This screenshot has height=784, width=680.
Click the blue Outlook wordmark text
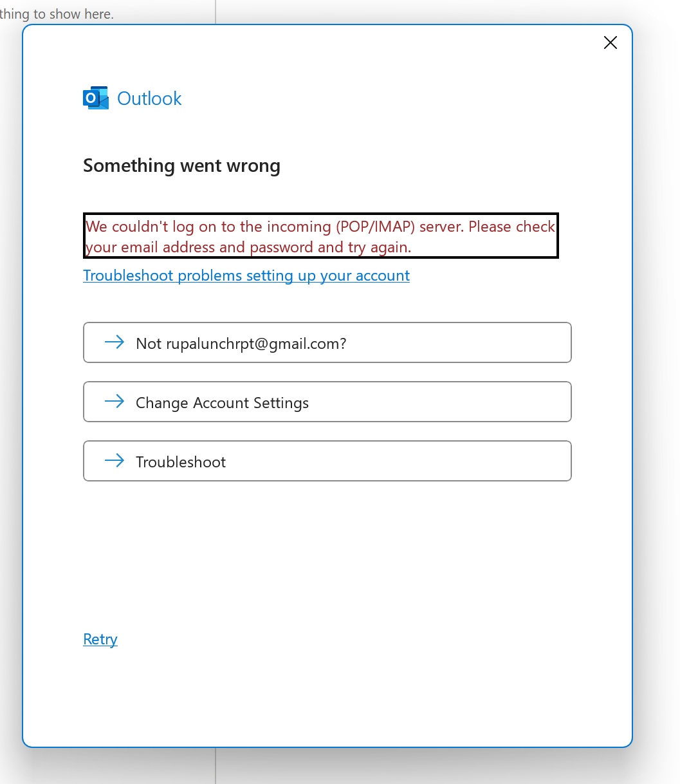(x=149, y=98)
